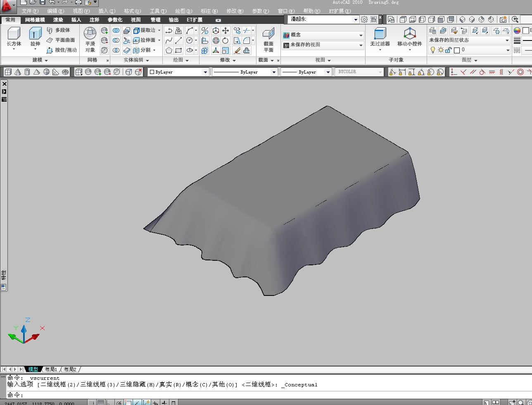532x405 pixels.
Task: Click the 模型 model tab
Action: point(33,369)
